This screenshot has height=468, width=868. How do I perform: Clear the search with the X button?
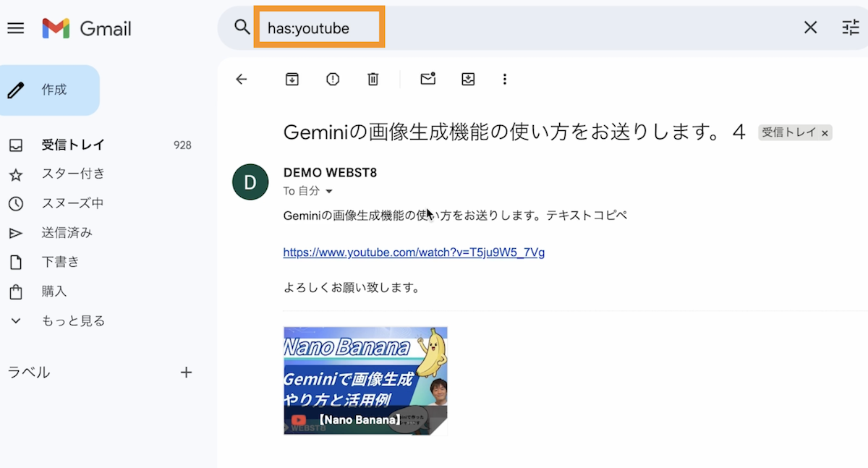(810, 27)
